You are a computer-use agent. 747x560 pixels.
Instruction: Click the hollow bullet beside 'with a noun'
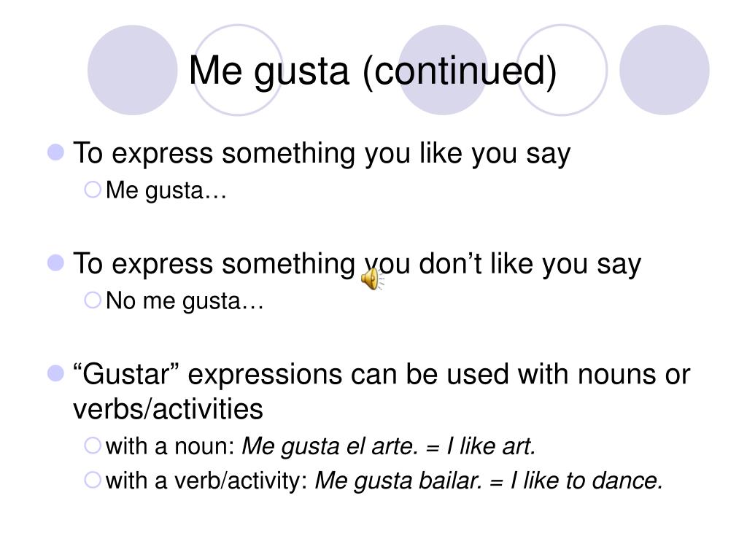(x=93, y=446)
